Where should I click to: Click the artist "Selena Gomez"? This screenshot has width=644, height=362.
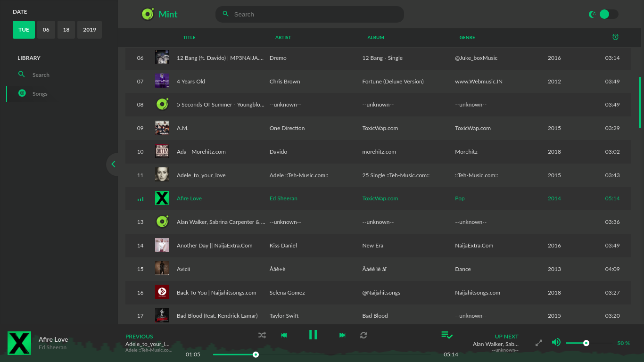[287, 293]
